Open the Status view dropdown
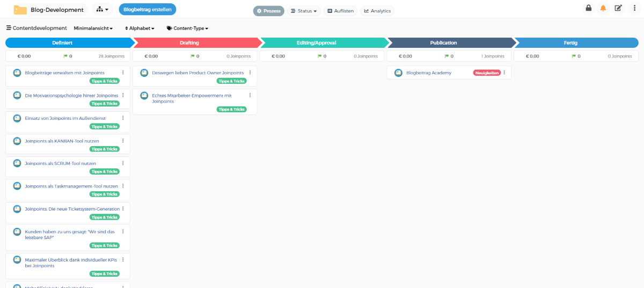The image size is (644, 288). click(x=304, y=11)
